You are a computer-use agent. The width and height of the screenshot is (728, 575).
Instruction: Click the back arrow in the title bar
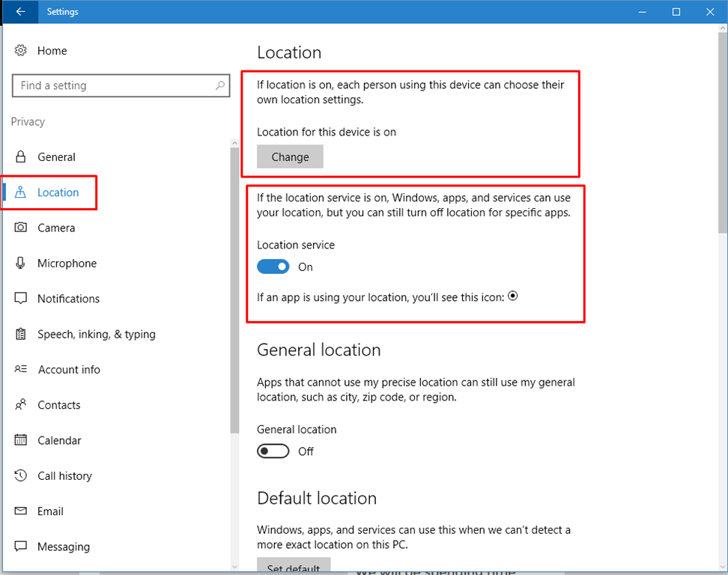click(20, 12)
